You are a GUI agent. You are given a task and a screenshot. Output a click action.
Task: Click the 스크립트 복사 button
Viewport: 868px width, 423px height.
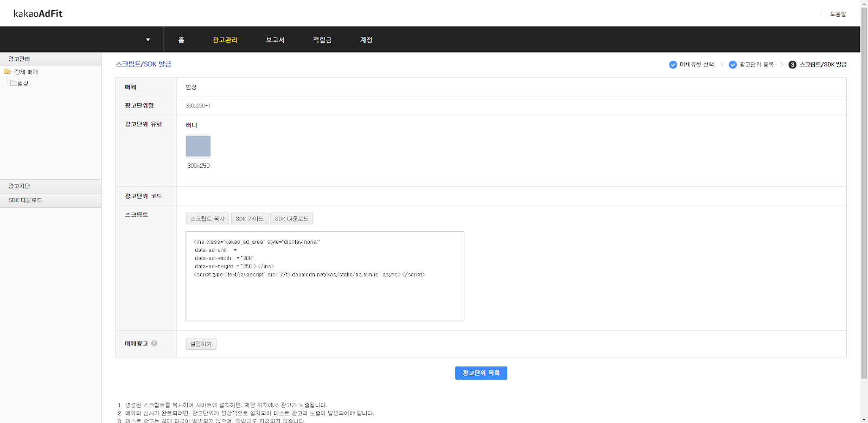(x=207, y=219)
